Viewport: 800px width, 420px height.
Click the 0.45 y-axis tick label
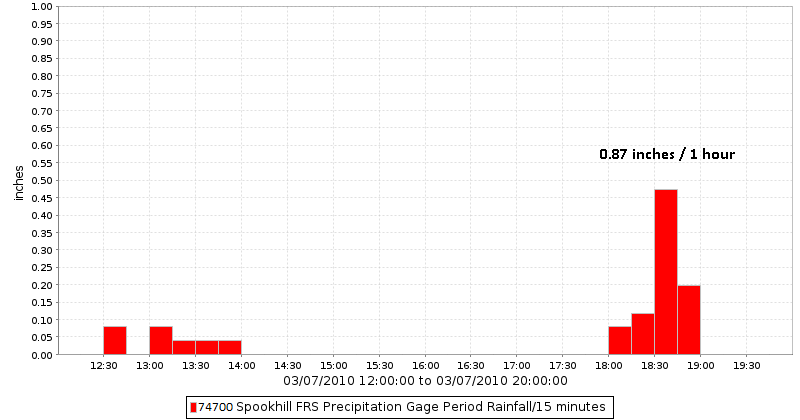pos(42,198)
